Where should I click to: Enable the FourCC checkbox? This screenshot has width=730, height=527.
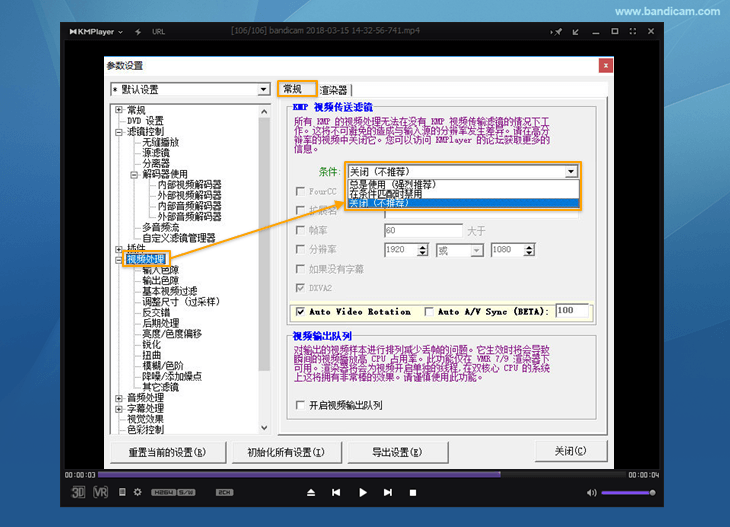(300, 191)
